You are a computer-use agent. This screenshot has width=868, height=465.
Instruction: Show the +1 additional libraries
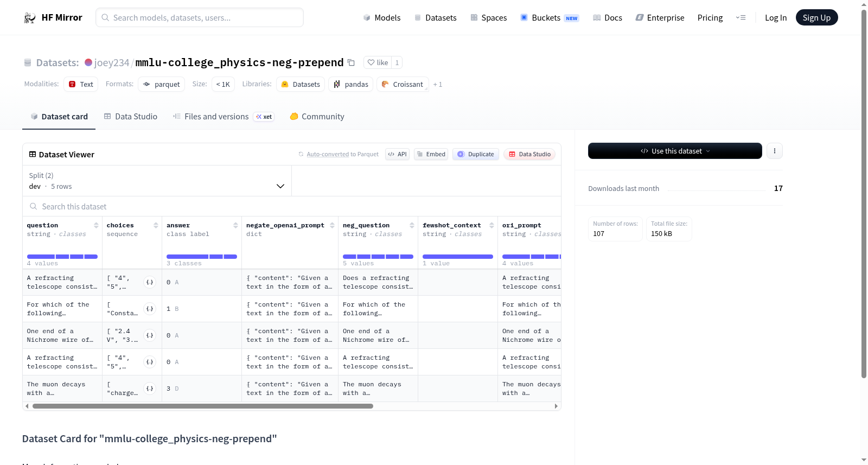click(438, 84)
